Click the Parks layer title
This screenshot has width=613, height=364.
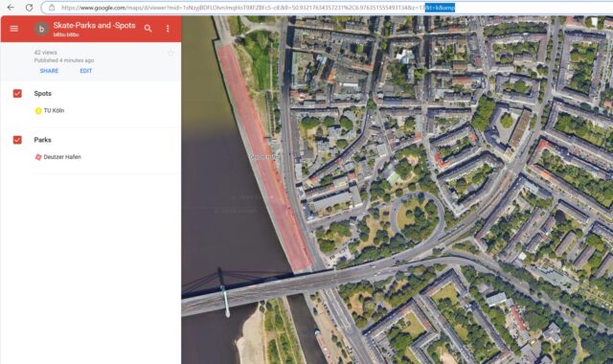[42, 140]
